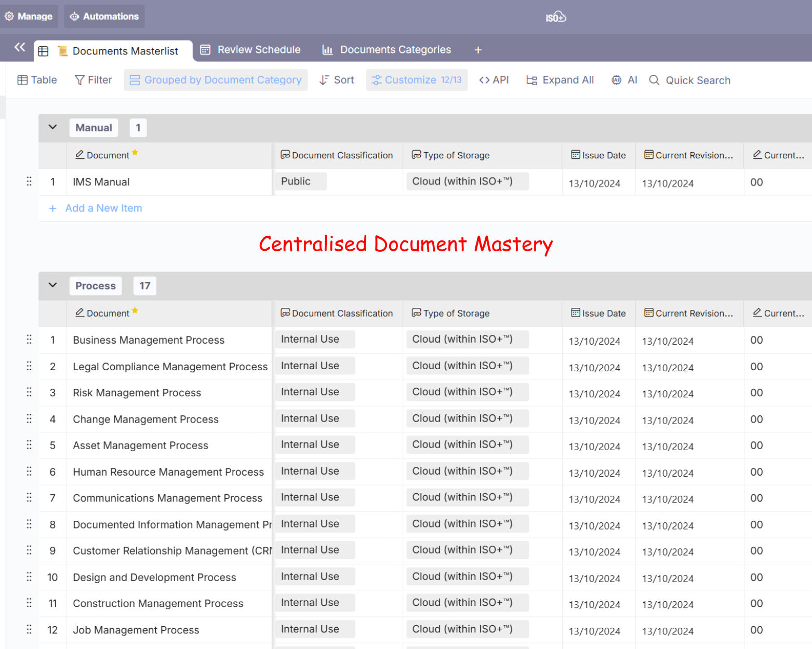Open the Automations menu
The width and height of the screenshot is (812, 649).
coord(104,17)
